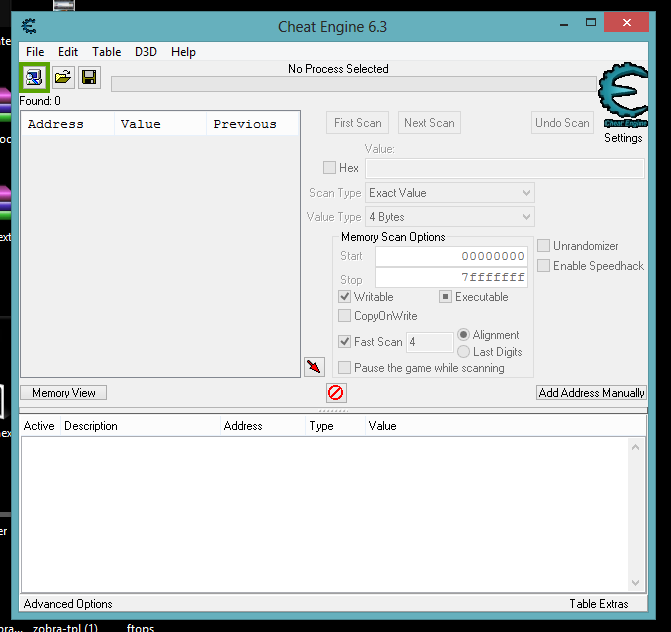The height and width of the screenshot is (632, 671).
Task: Click the red arrow copy-to-addresslist icon
Action: click(314, 367)
